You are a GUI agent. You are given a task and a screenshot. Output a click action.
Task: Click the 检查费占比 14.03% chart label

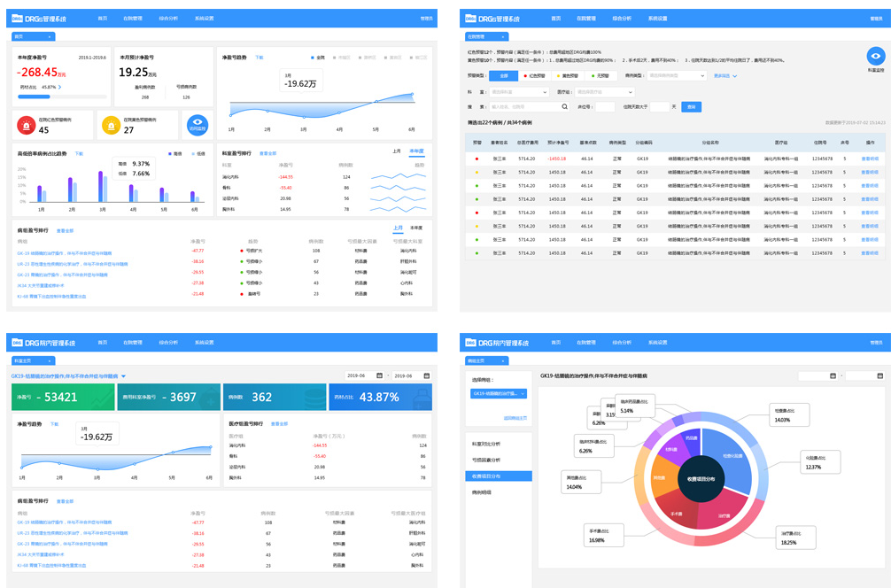(x=789, y=415)
